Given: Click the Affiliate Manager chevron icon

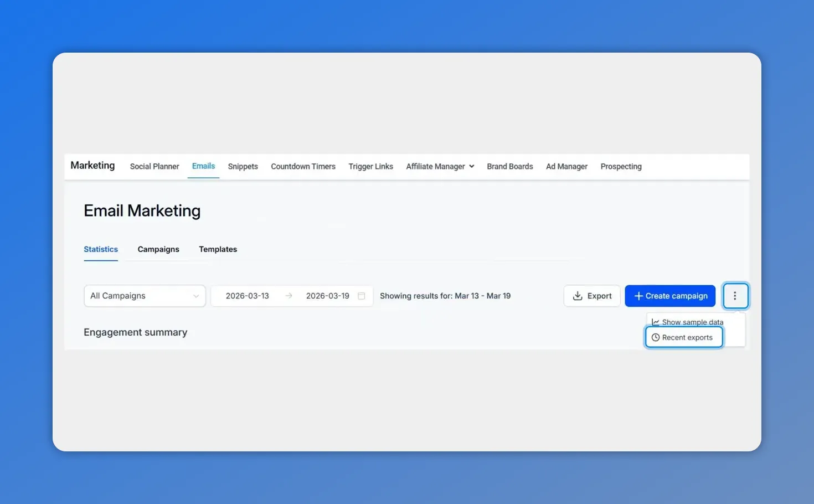Looking at the screenshot, I should pyautogui.click(x=472, y=166).
